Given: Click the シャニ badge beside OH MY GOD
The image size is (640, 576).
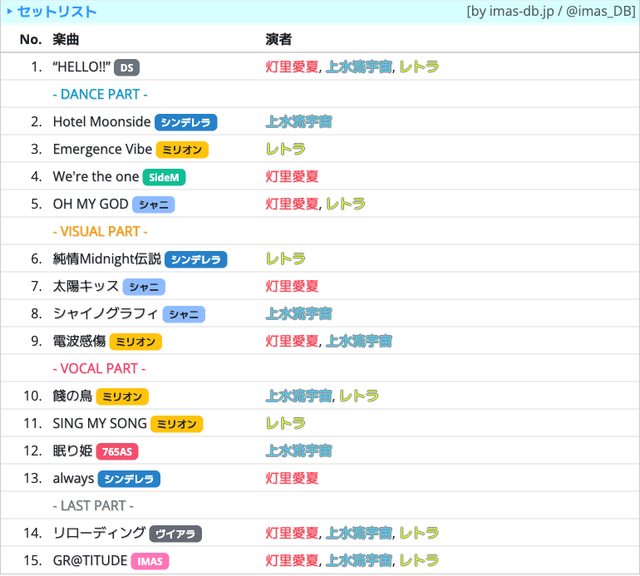Looking at the screenshot, I should [153, 204].
